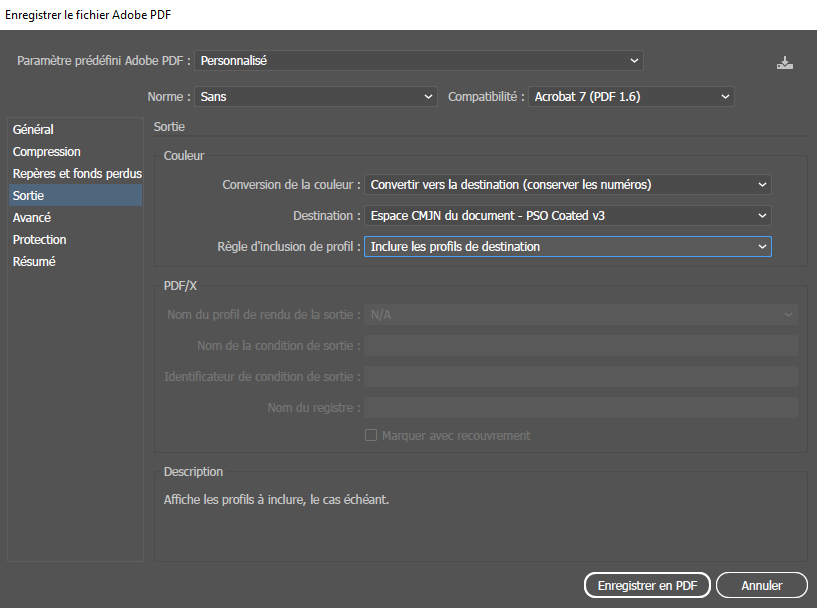Viewport: 817px width, 608px height.
Task: Go to the Avancé section
Action: point(32,218)
